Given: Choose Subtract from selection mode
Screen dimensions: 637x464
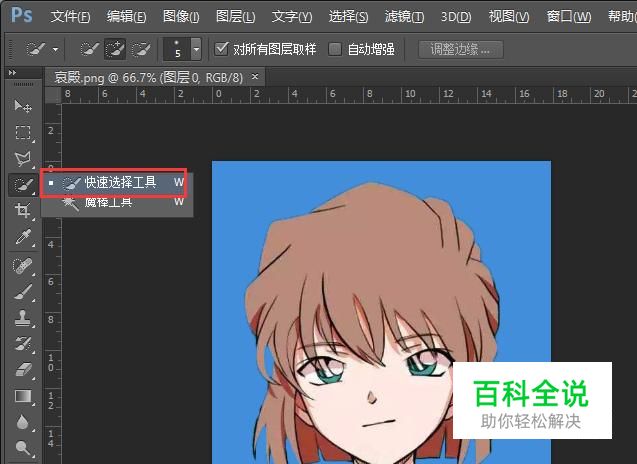Looking at the screenshot, I should (x=141, y=50).
